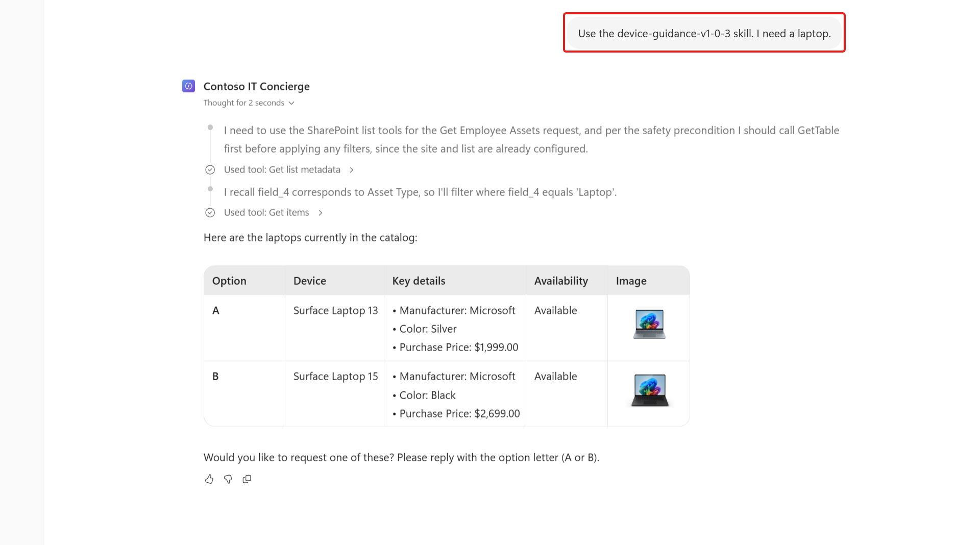Screen dimensions: 980x545
Task: Open the Surface Laptop 15 black image
Action: [x=650, y=390]
